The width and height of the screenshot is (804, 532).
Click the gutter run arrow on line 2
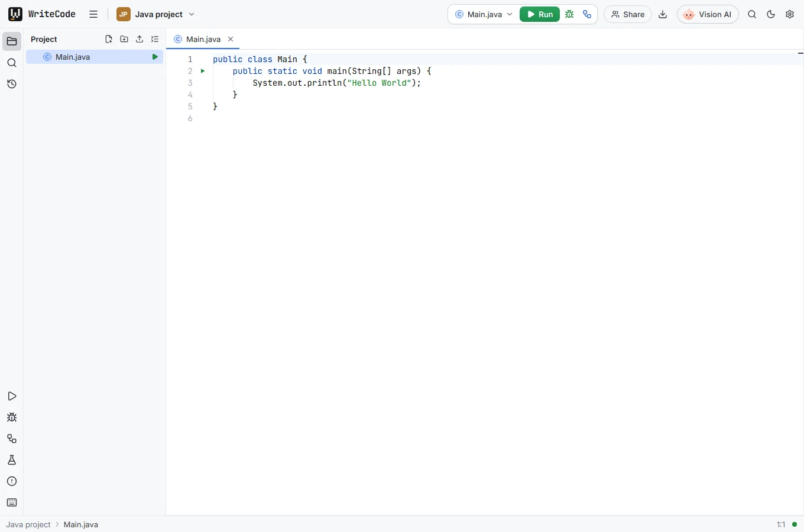tap(203, 71)
